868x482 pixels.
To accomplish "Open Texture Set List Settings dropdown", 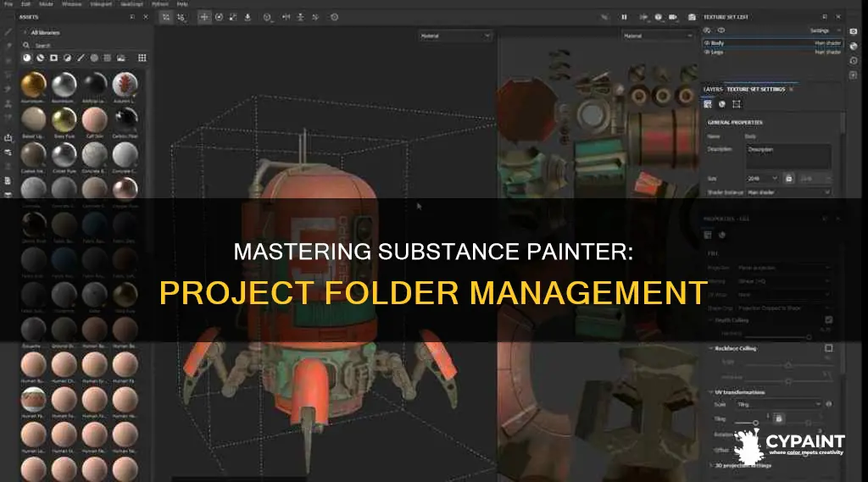I will point(826,30).
